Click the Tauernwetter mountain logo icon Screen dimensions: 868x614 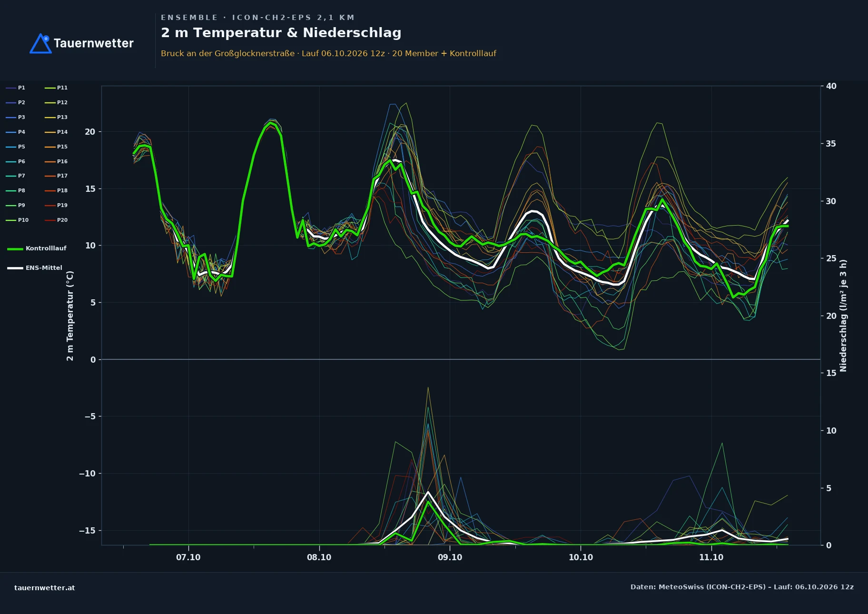40,43
